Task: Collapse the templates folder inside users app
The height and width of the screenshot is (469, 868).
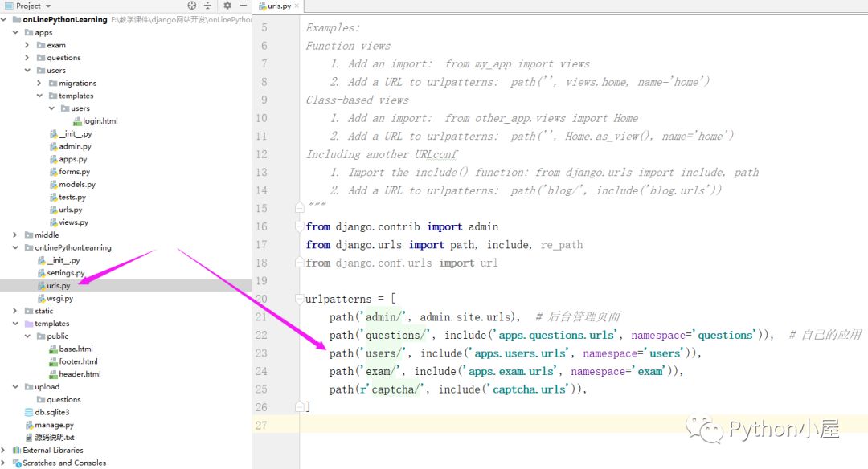Action: [x=39, y=96]
